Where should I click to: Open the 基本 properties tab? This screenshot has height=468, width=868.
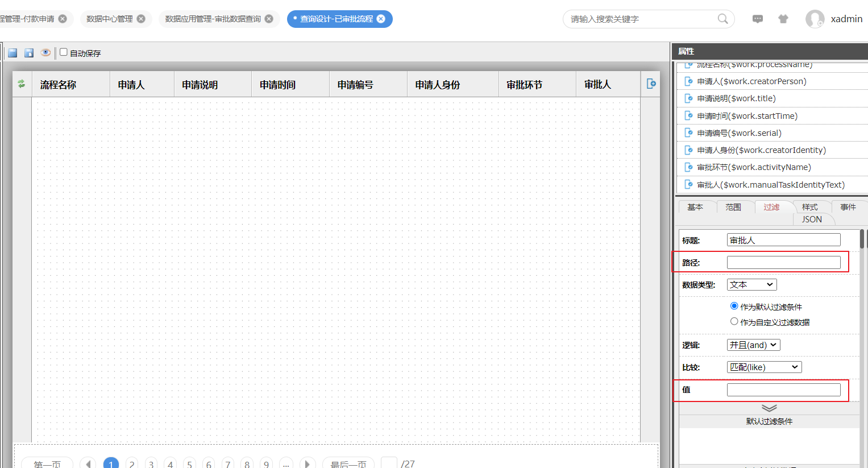(695, 207)
